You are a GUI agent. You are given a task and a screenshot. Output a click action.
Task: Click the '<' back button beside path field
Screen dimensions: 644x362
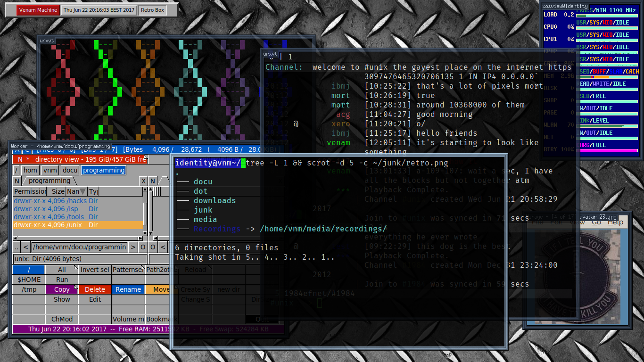pyautogui.click(x=26, y=247)
